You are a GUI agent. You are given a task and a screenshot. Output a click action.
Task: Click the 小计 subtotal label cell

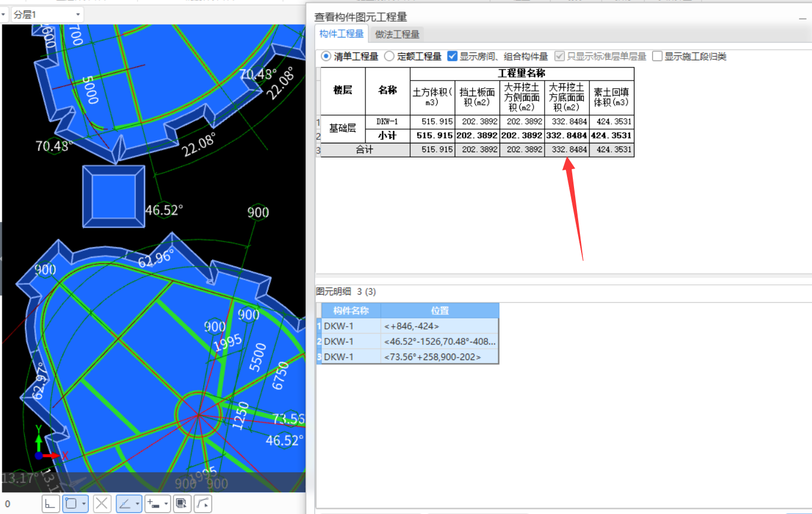388,136
